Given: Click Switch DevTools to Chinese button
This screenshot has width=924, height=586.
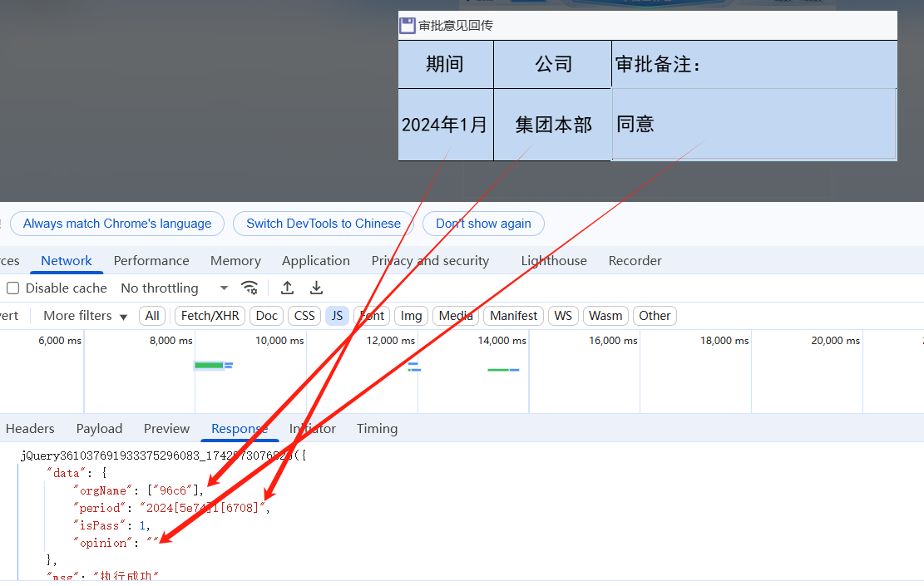Looking at the screenshot, I should pos(324,224).
